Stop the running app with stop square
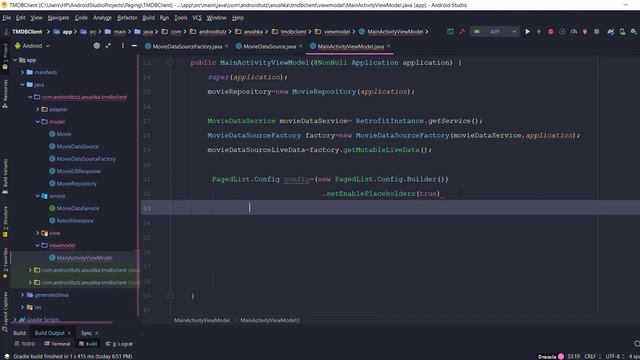 596,31
